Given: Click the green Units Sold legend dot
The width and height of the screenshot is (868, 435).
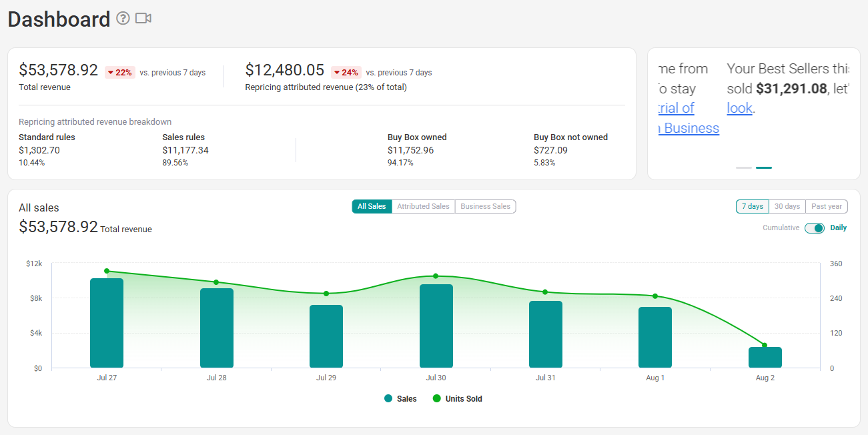Looking at the screenshot, I should pos(437,399).
